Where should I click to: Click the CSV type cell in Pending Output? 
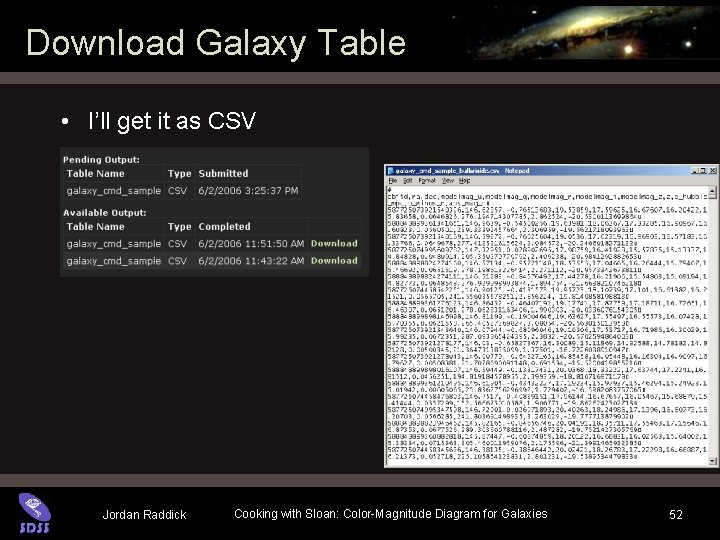pos(177,191)
